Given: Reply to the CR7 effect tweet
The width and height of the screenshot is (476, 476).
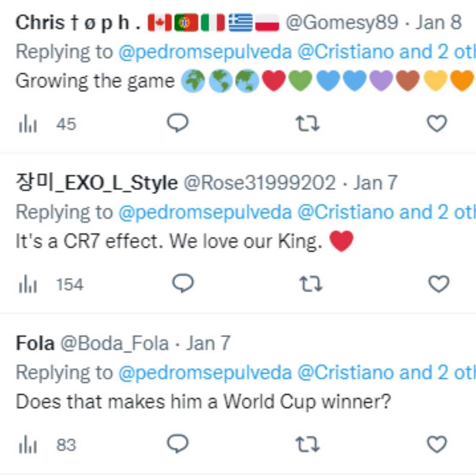Looking at the screenshot, I should pyautogui.click(x=182, y=284).
